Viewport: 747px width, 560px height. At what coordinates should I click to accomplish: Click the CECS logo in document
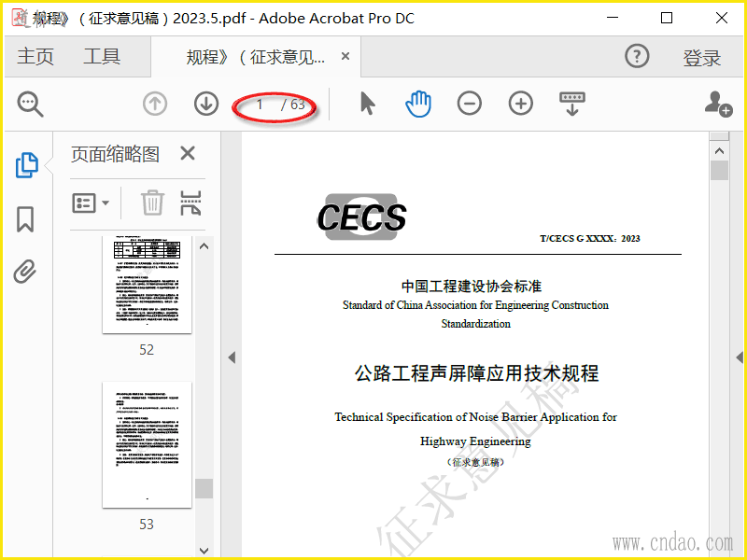click(x=361, y=217)
